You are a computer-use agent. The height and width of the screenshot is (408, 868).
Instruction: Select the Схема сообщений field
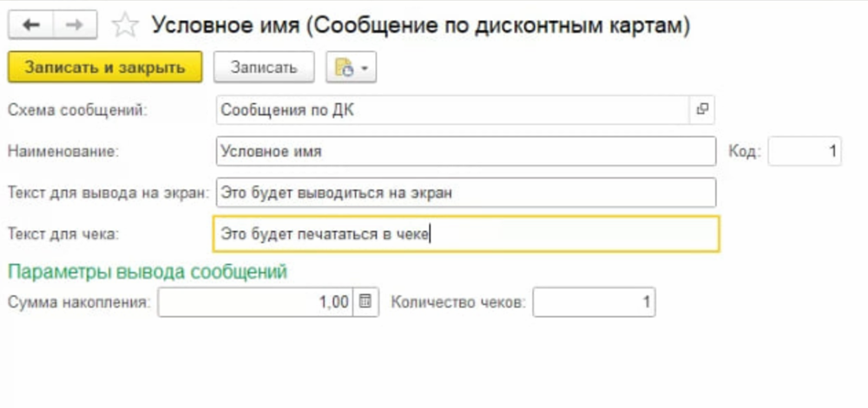pos(451,110)
